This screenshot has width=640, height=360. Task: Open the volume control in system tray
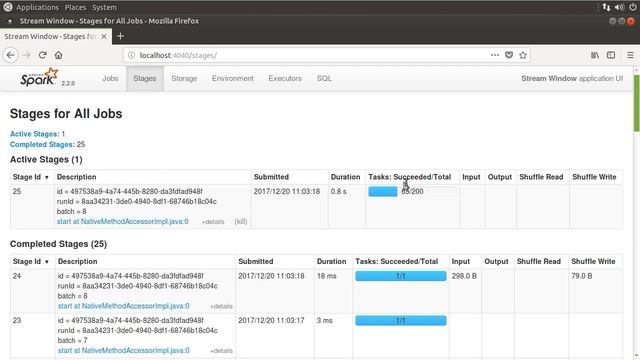click(619, 7)
